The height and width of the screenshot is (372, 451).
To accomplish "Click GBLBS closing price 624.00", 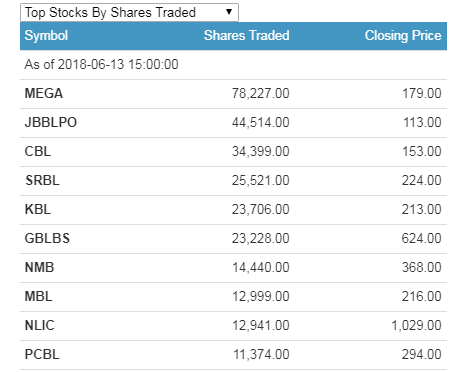I will tap(422, 238).
